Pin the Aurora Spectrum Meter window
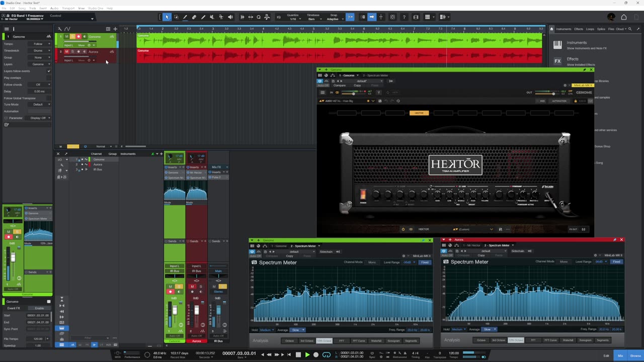This screenshot has height=362, width=644. point(615,240)
